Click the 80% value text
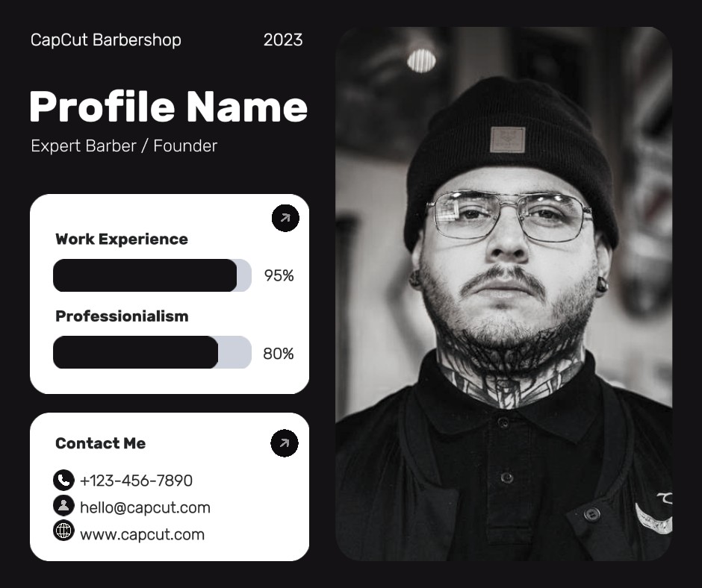The image size is (702, 588). [279, 353]
